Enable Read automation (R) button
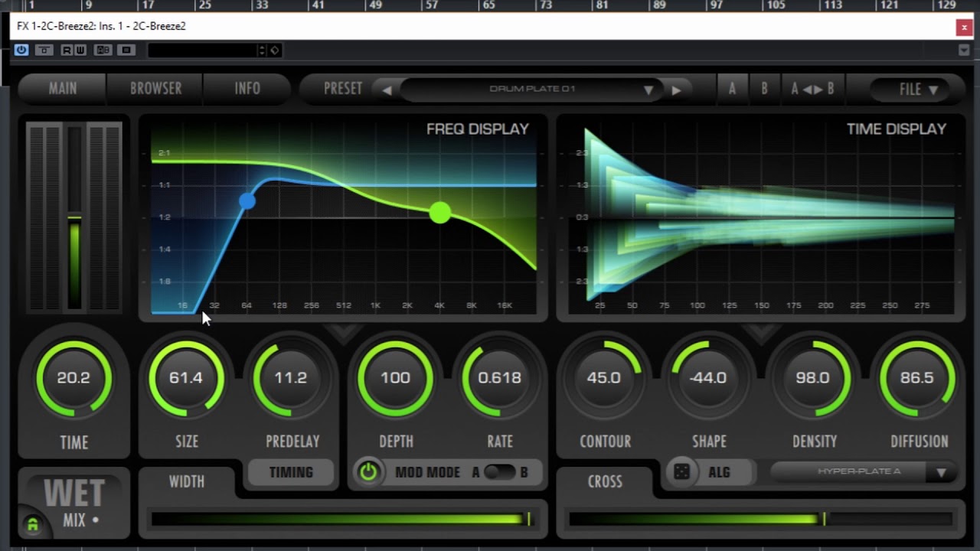Screen dimensions: 980x551 click(67, 50)
